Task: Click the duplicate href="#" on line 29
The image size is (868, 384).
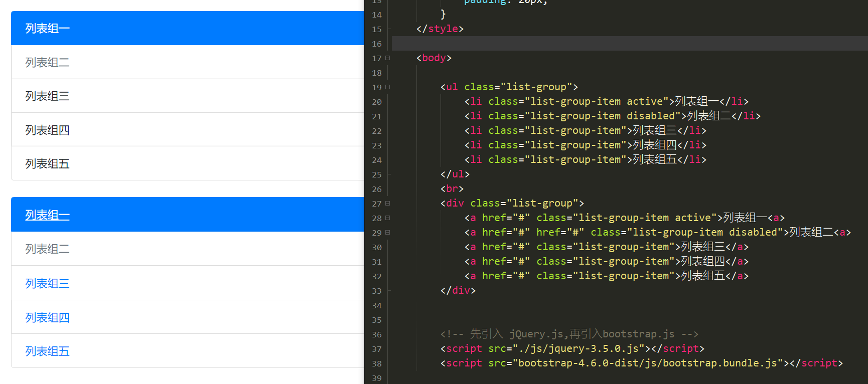Action: [x=560, y=232]
